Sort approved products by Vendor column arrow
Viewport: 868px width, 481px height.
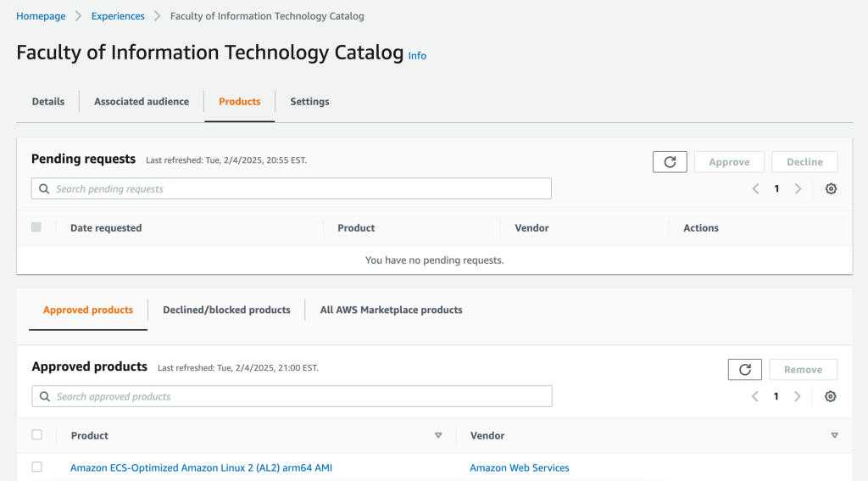(x=835, y=435)
